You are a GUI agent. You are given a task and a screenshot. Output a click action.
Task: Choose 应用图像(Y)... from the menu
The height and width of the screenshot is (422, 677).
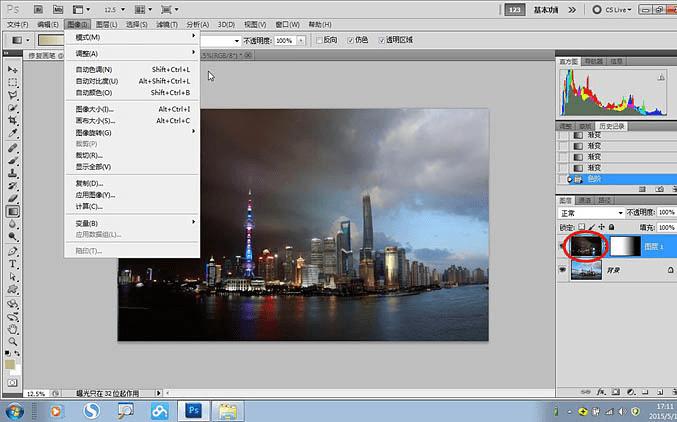pyautogui.click(x=132, y=195)
